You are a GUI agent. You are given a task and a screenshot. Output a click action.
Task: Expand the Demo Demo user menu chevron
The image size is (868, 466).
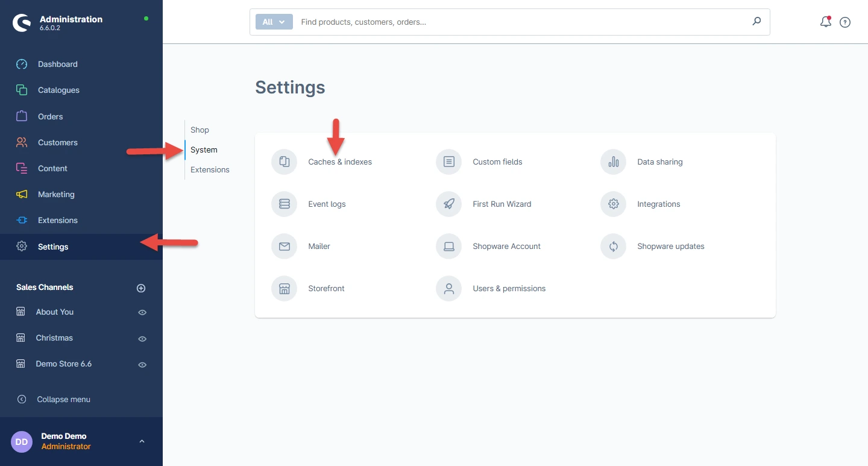[142, 441]
